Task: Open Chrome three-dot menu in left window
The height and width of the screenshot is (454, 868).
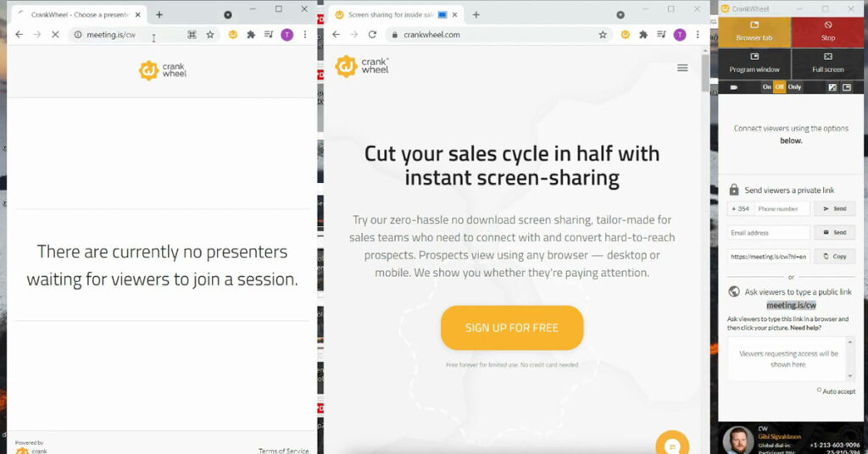Action: click(x=305, y=35)
